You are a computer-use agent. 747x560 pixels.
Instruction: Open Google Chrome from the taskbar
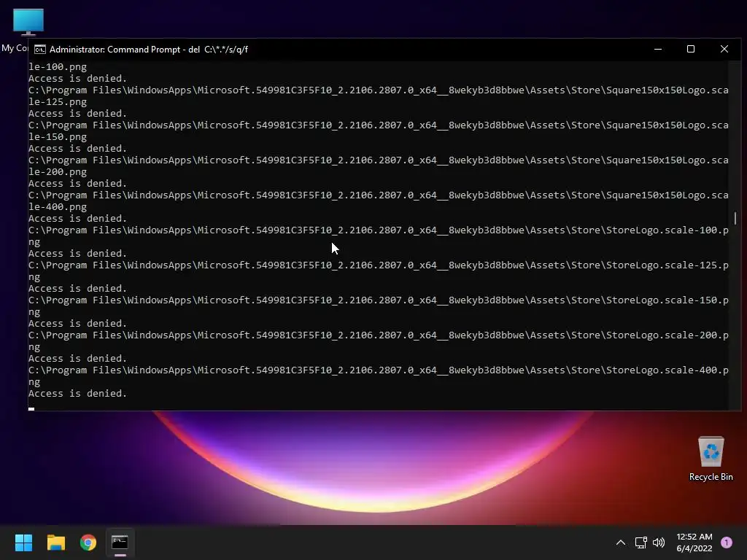click(88, 542)
